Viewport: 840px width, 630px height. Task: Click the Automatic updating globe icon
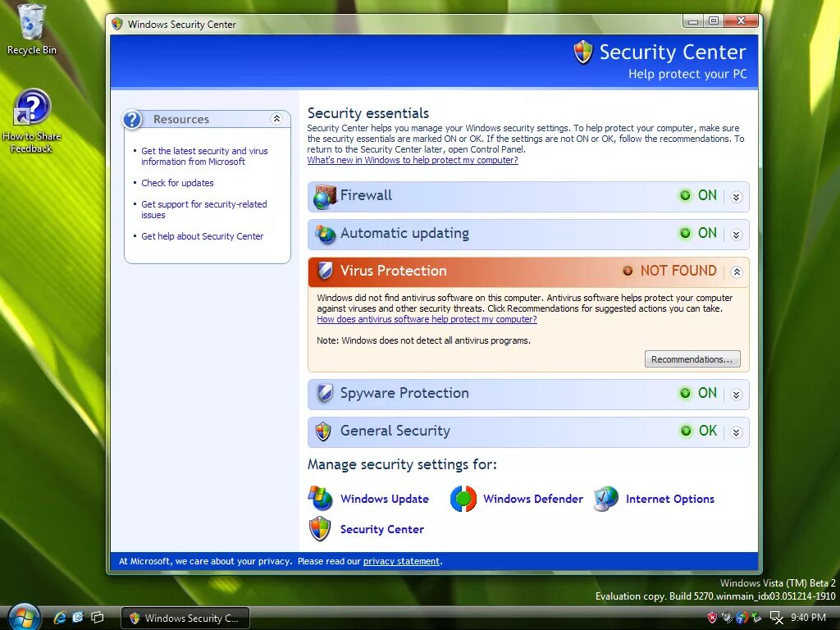tap(325, 234)
